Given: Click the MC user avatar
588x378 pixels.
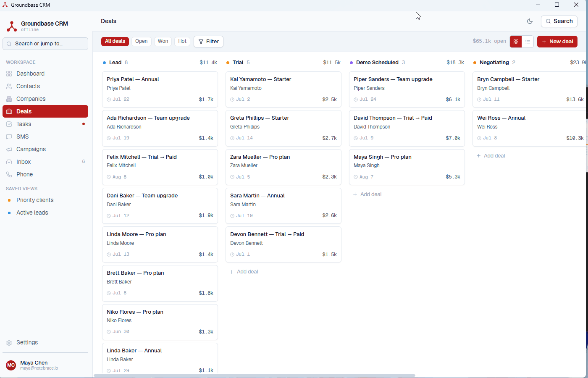Looking at the screenshot, I should tap(11, 365).
